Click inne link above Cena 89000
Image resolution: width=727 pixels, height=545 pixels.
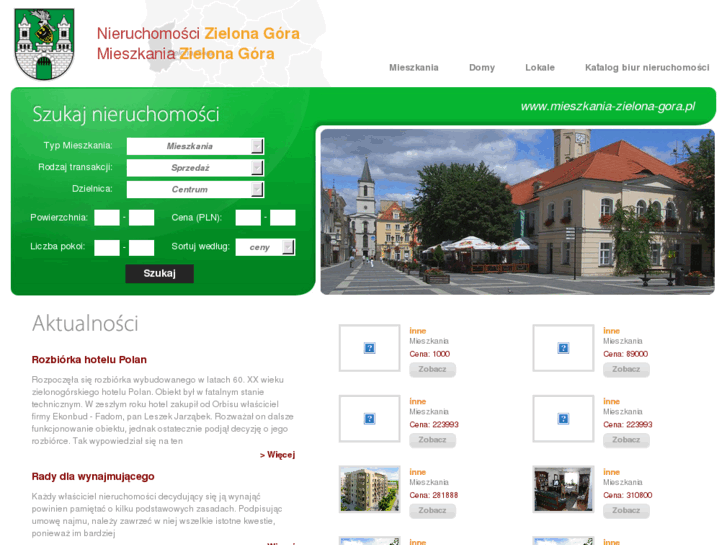point(611,331)
